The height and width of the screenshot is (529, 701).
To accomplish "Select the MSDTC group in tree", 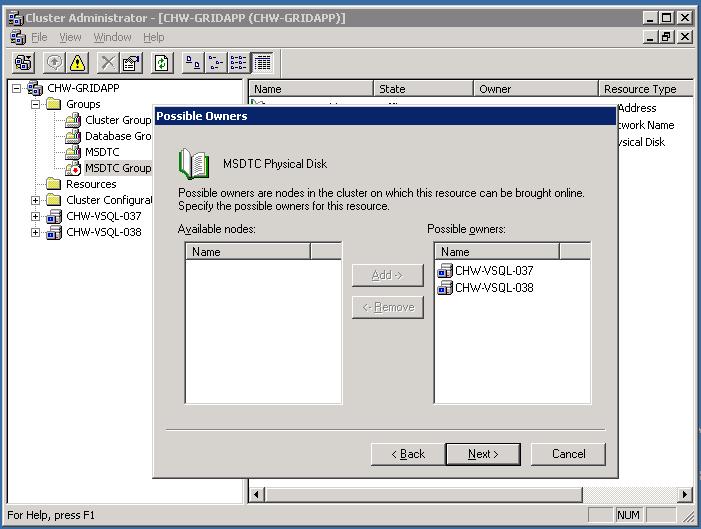I will coord(102,152).
